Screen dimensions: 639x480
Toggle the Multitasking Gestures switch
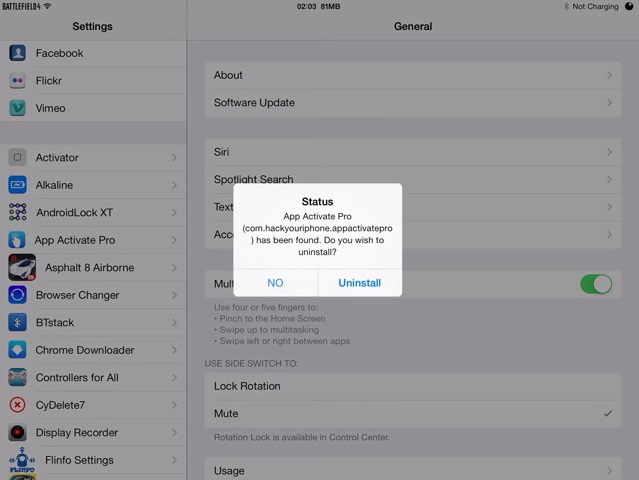coord(596,284)
